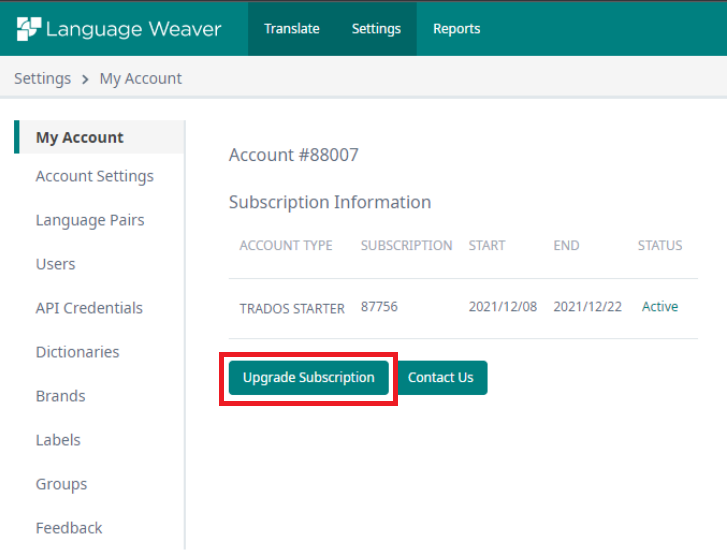Screen dimensions: 728x553
Task: Click the breadcrumb chevron separator
Action: [85, 79]
